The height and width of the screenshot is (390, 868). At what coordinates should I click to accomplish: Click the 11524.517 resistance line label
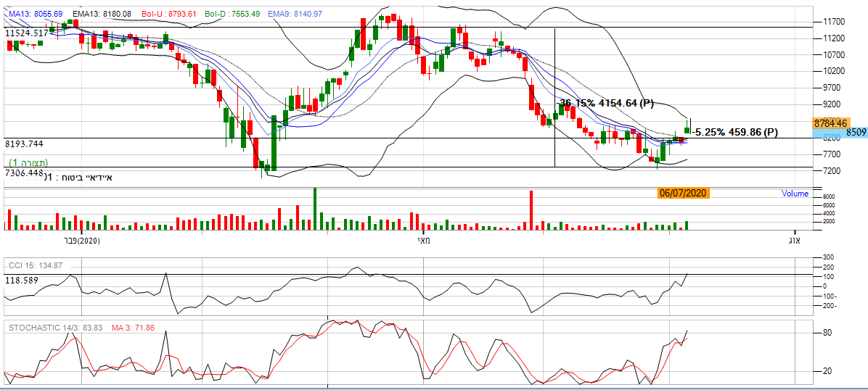point(26,33)
